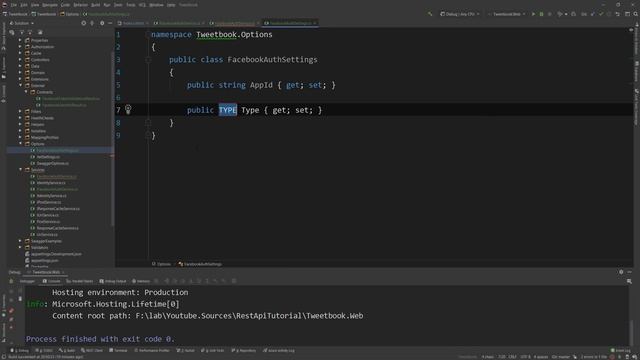The width and height of the screenshot is (640, 360).
Task: Open the Console tab in Debug panel
Action: pos(52,281)
